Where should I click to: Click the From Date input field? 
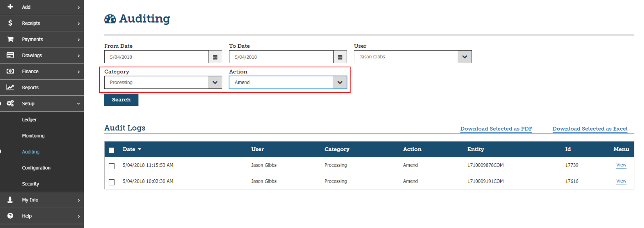(157, 57)
